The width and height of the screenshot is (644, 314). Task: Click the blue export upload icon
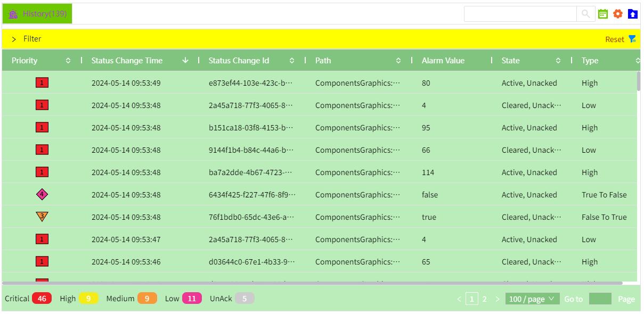pos(633,14)
